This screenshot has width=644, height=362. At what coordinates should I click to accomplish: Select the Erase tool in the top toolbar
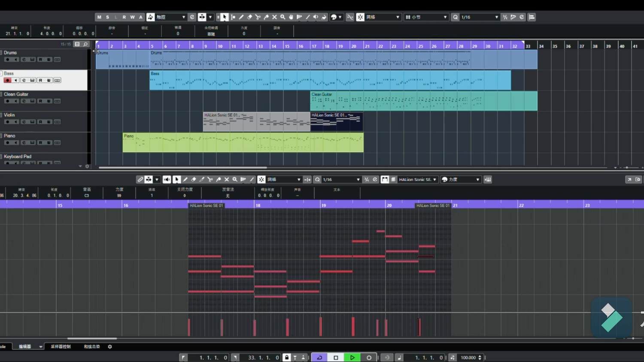point(249,17)
